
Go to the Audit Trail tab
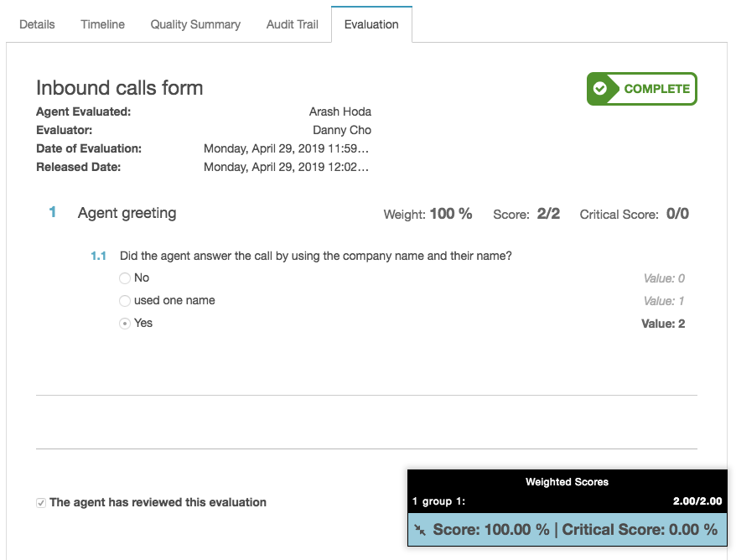click(x=292, y=24)
